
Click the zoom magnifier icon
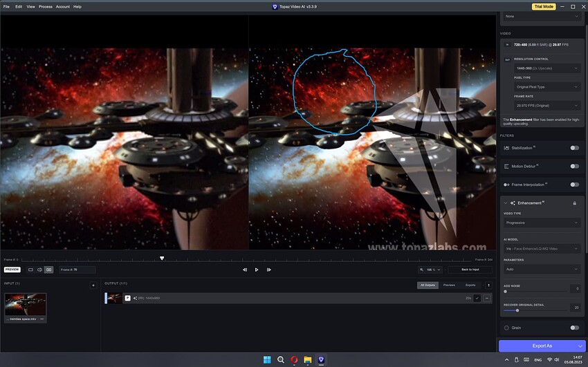[x=422, y=270]
